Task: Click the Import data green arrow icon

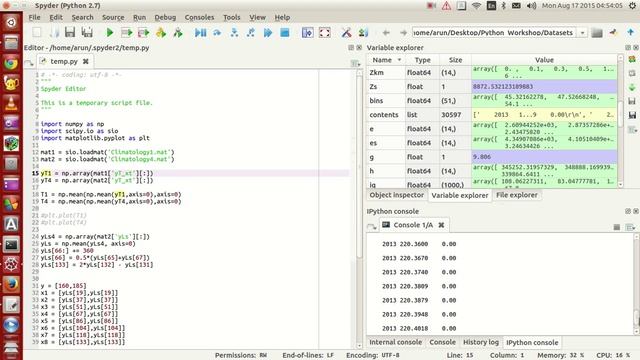Action: [632, 87]
